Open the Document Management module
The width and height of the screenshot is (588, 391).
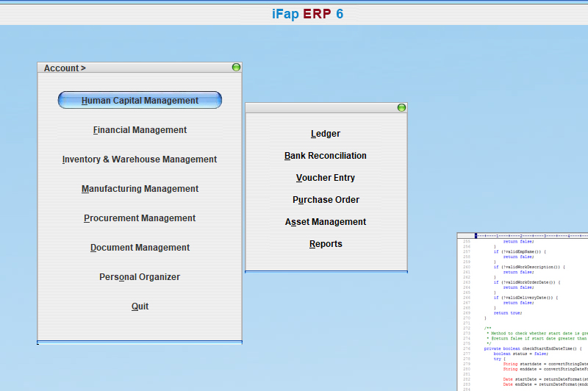(140, 248)
